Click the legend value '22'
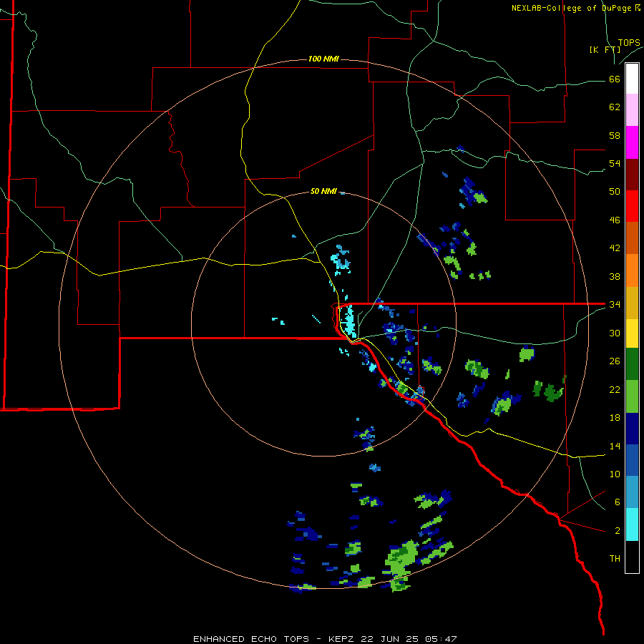 click(x=615, y=389)
